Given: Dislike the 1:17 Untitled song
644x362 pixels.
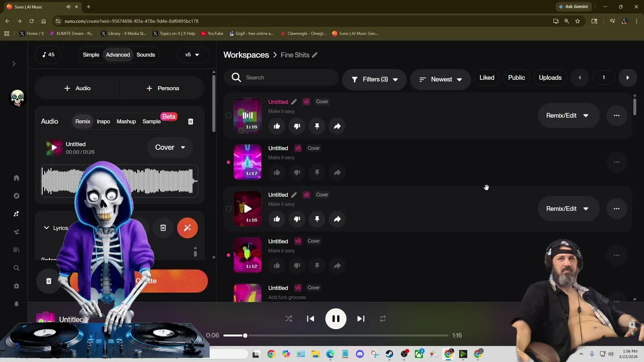Looking at the screenshot, I should click(x=297, y=172).
